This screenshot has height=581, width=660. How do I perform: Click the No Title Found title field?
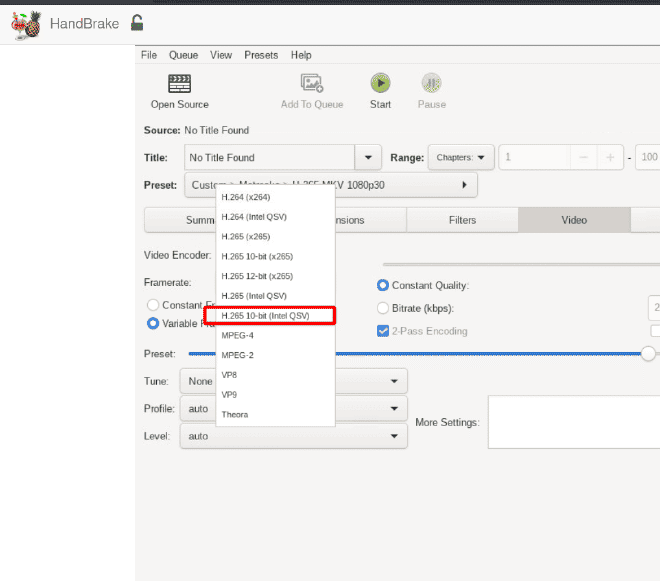point(270,157)
